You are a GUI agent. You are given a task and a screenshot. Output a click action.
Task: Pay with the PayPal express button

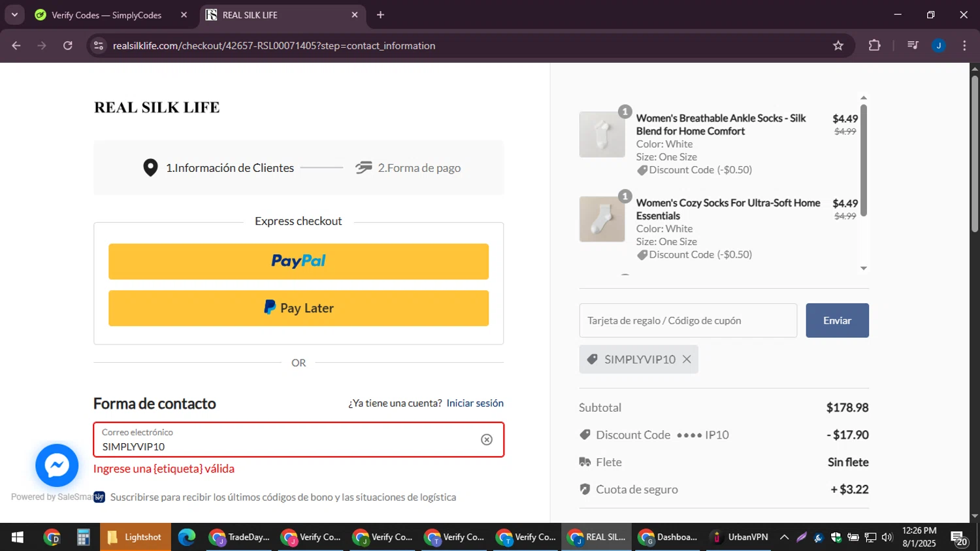[299, 261]
